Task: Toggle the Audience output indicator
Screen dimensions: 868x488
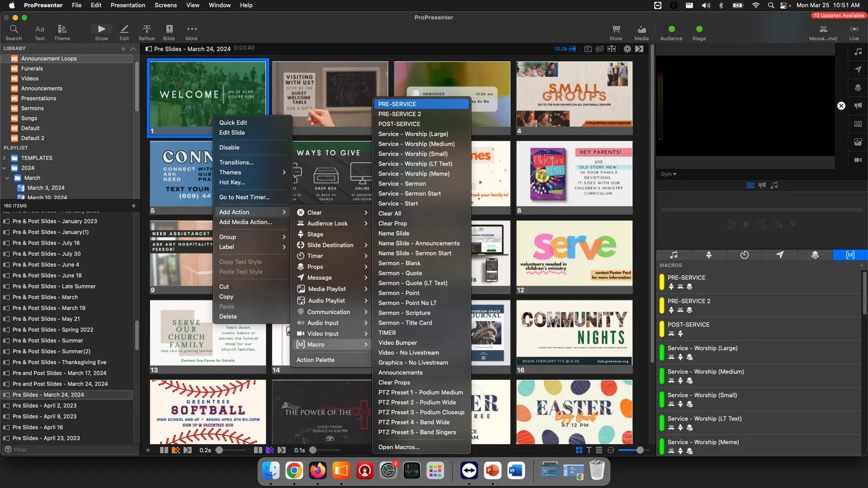Action: pos(671,29)
